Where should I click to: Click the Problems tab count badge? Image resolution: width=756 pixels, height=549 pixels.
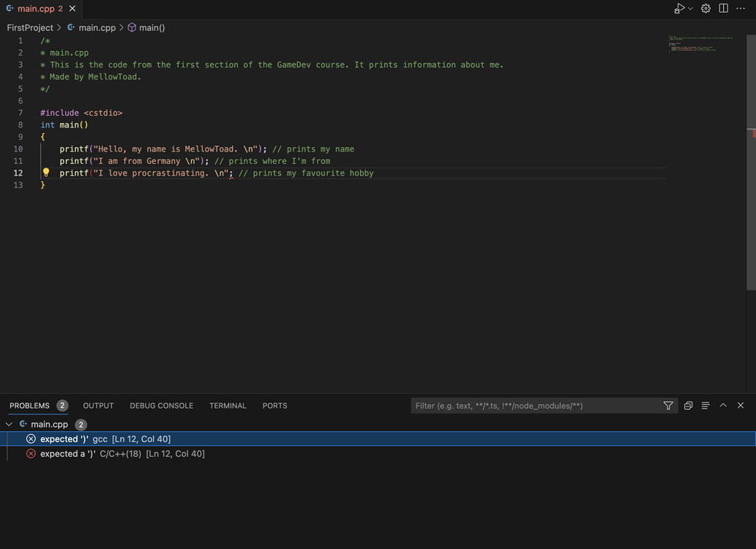pyautogui.click(x=62, y=406)
